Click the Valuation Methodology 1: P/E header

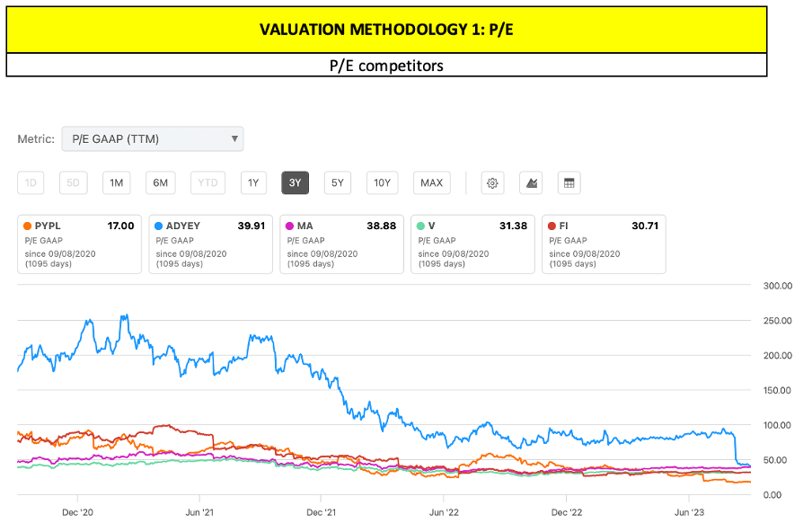pyautogui.click(x=386, y=30)
